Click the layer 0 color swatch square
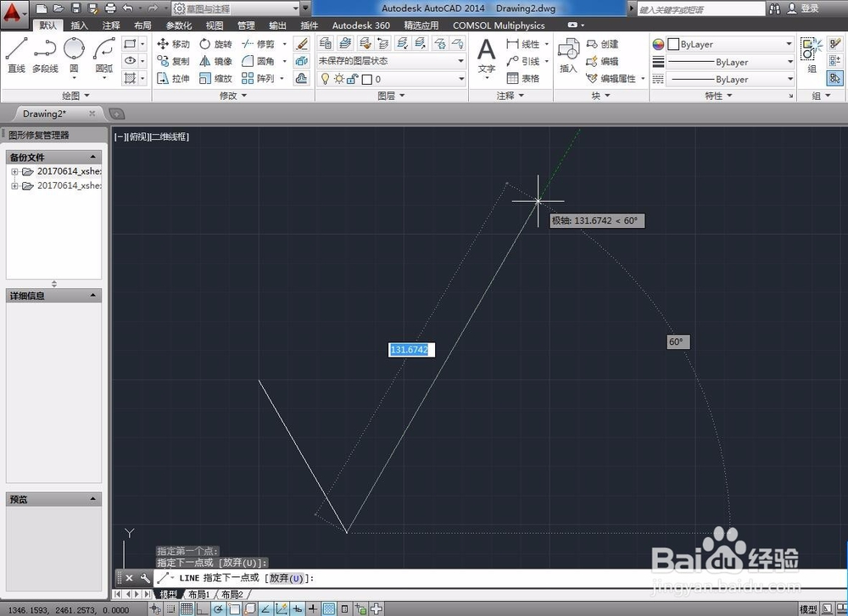The image size is (848, 616). click(x=366, y=80)
